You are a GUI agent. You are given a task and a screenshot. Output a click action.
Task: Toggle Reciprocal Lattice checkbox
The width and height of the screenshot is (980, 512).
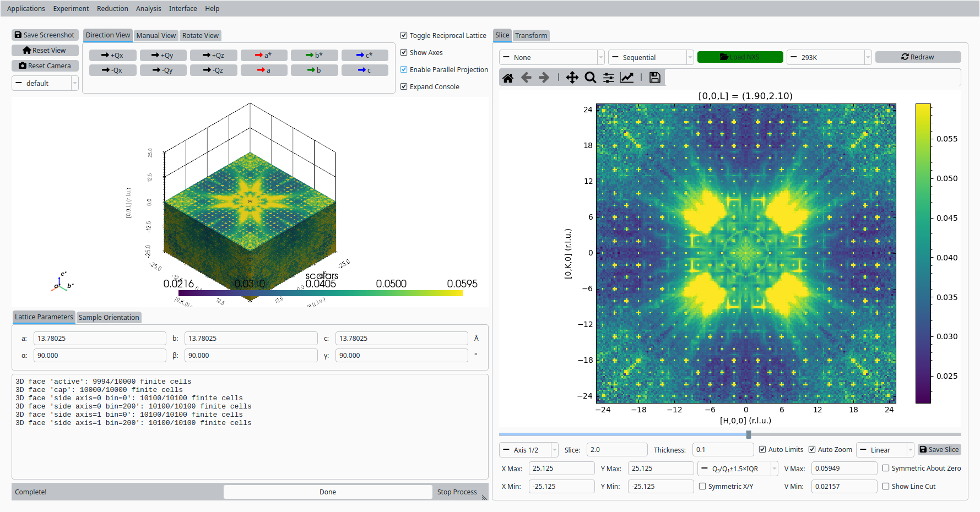[404, 35]
